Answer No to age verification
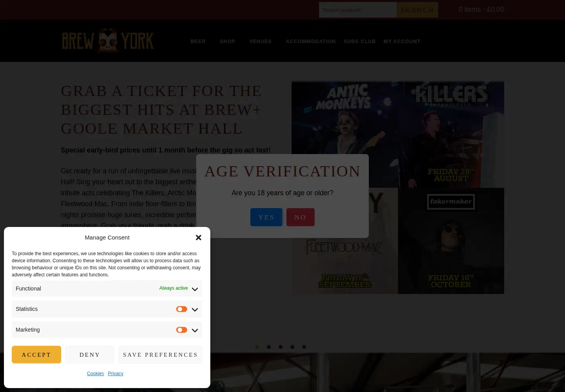Screen dimensions: 565x392 pos(301,217)
